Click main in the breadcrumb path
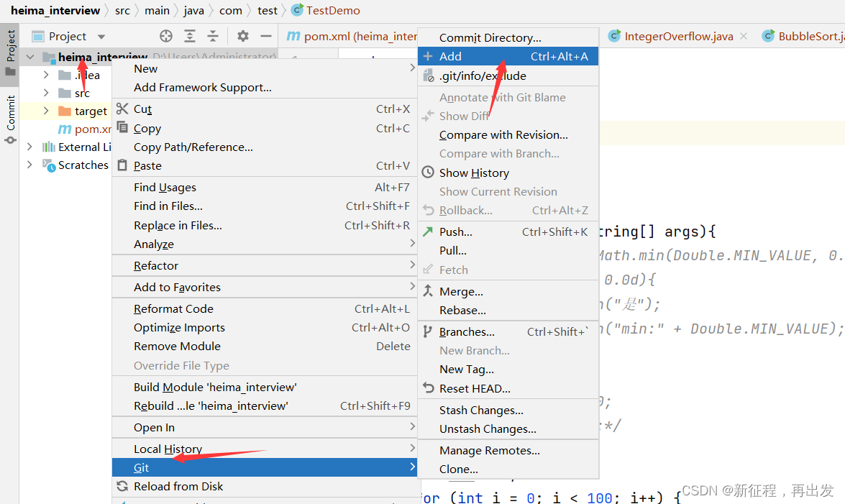Image resolution: width=845 pixels, height=504 pixels. tap(157, 10)
